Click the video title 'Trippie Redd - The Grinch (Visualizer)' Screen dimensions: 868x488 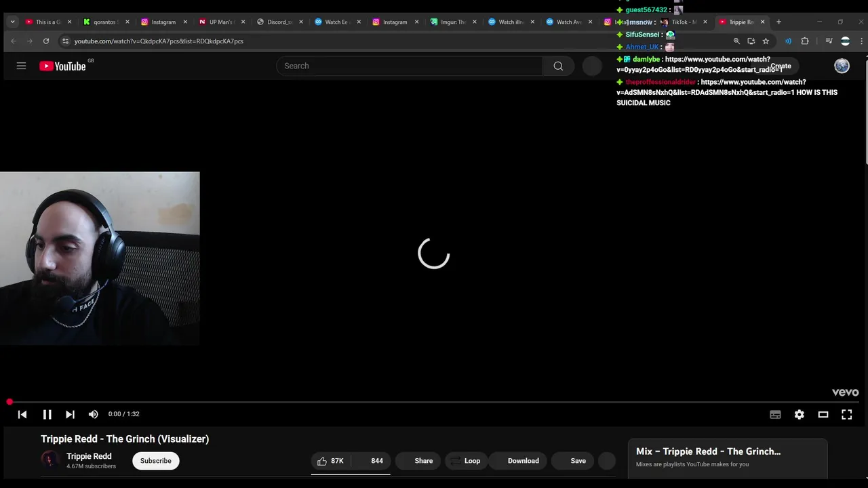(125, 439)
